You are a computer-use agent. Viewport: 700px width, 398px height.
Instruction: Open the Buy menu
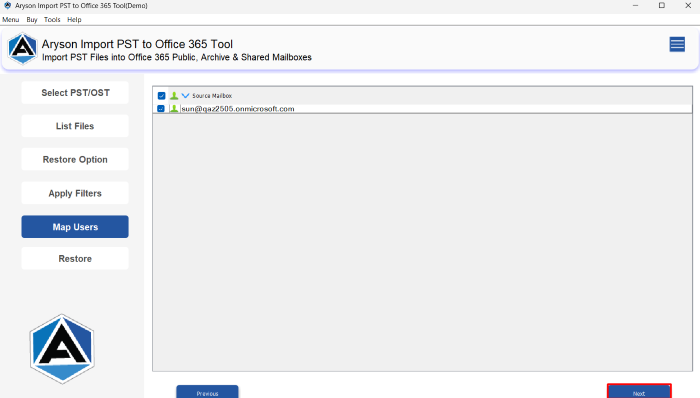tap(32, 20)
